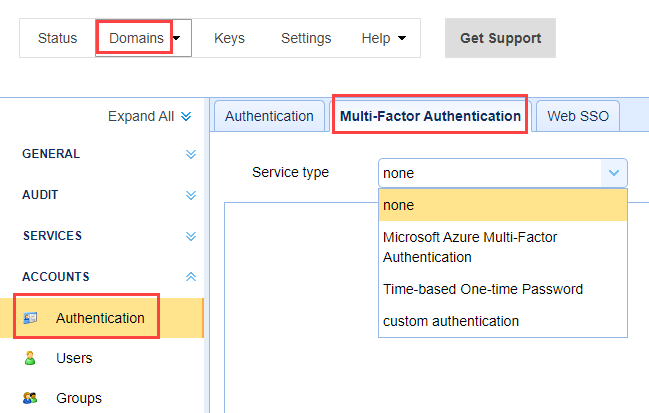Expand the AUDIT section chevron
649x413 pixels.
191,195
